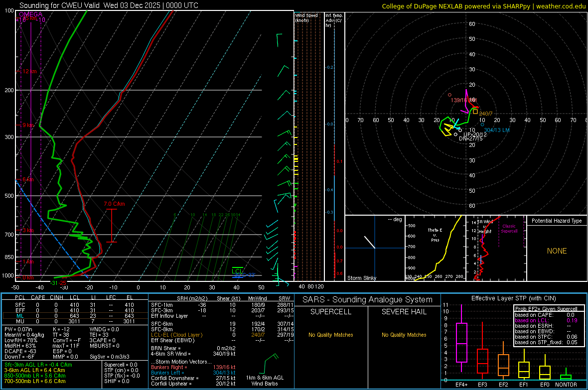Click the '3 km' height marker

(28, 230)
